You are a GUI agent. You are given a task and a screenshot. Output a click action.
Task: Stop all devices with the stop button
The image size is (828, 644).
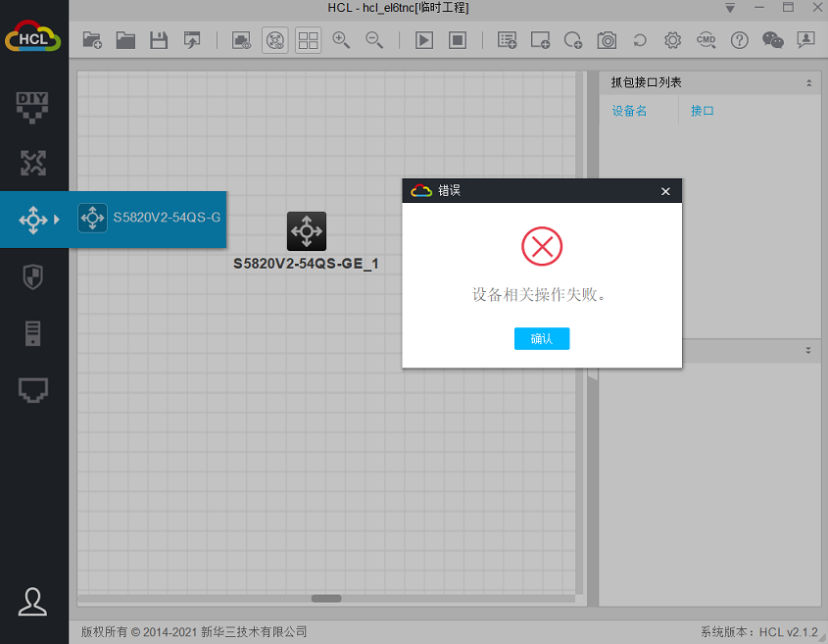click(458, 40)
